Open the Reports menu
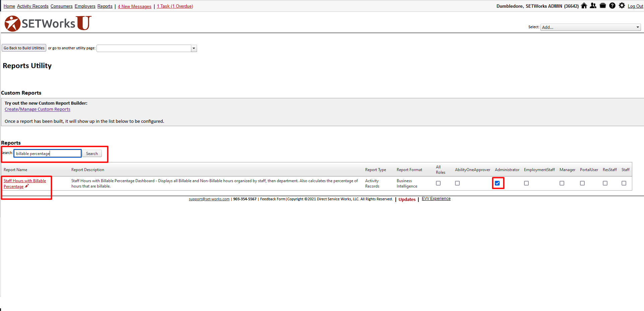The width and height of the screenshot is (644, 311). [x=105, y=6]
